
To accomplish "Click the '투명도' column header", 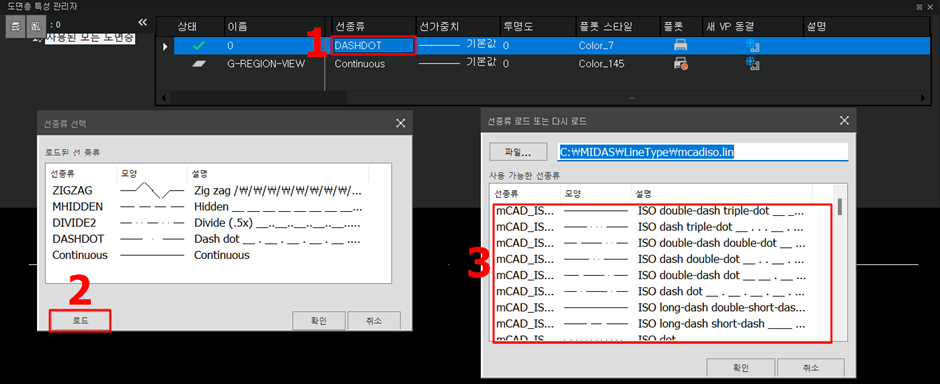I will coord(537,27).
